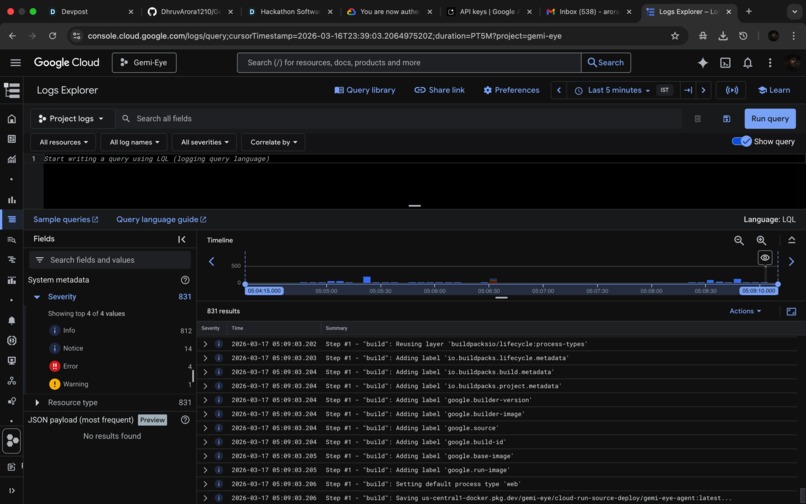The height and width of the screenshot is (504, 806).
Task: Open the notifications bell in header
Action: (747, 62)
